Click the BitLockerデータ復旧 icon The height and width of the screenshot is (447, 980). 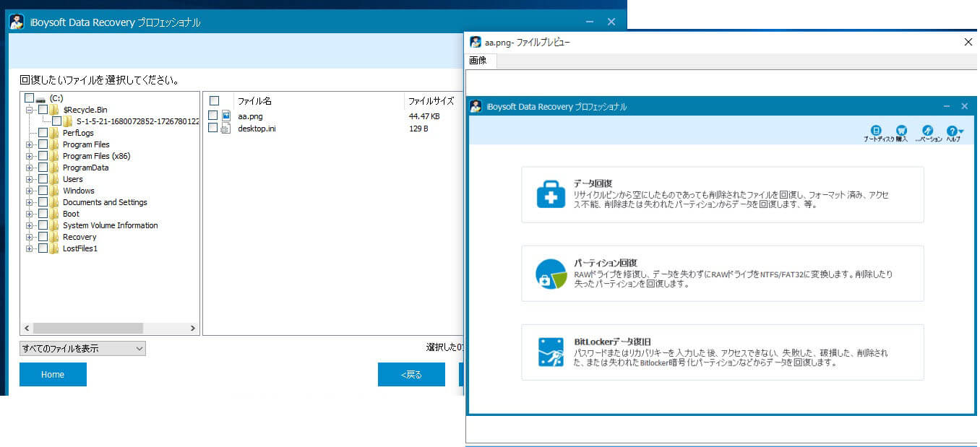coord(551,352)
